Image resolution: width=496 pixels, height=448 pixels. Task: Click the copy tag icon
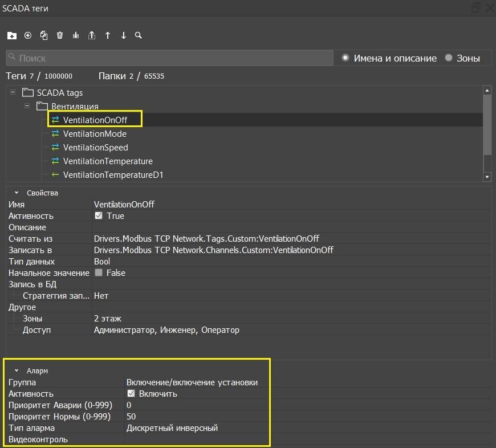coord(44,35)
